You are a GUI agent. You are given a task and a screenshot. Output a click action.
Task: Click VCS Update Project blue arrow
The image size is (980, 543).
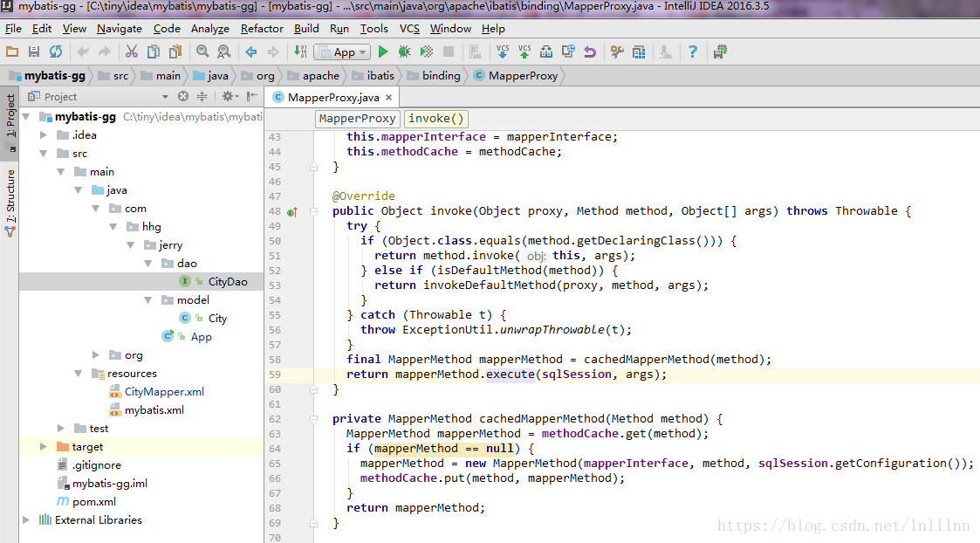pyautogui.click(x=503, y=52)
